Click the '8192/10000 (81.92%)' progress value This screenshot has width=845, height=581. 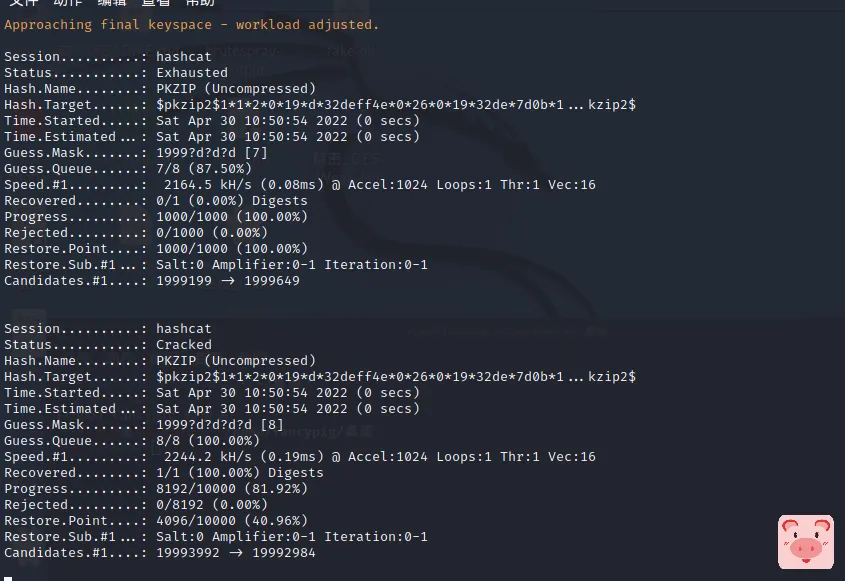(x=232, y=488)
